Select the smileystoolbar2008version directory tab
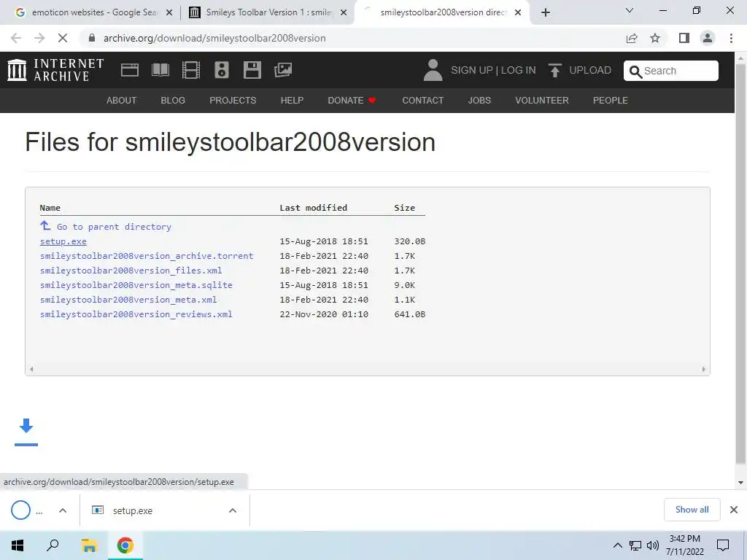 [443, 12]
